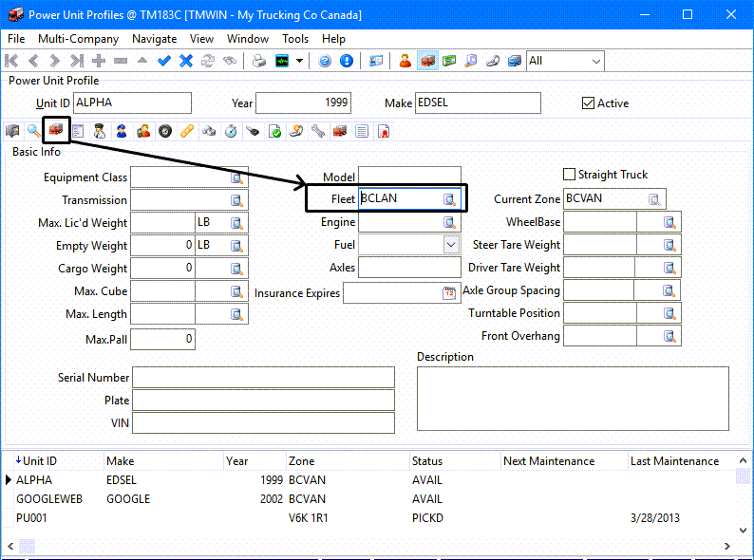Click the Equipment Class lookup button

[236, 177]
